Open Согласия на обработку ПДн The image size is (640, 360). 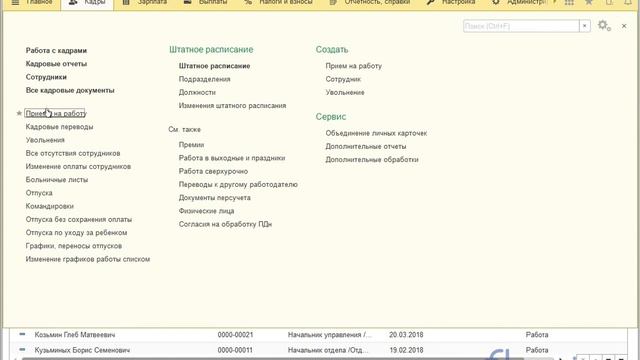(225, 224)
